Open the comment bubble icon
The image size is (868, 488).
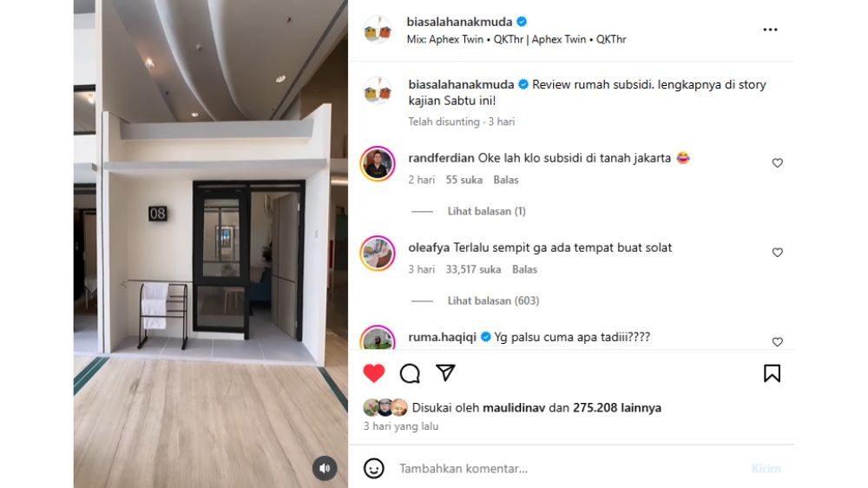point(410,373)
